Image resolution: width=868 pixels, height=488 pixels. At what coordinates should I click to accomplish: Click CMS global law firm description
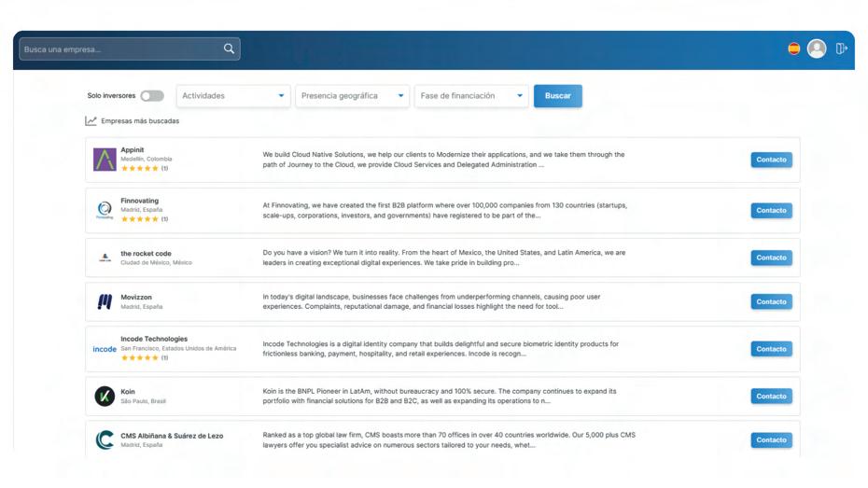449,439
